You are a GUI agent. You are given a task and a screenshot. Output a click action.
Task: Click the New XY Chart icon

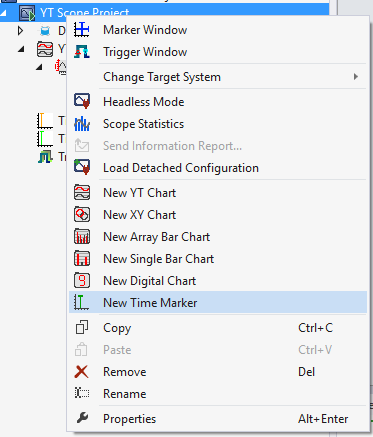(82, 214)
